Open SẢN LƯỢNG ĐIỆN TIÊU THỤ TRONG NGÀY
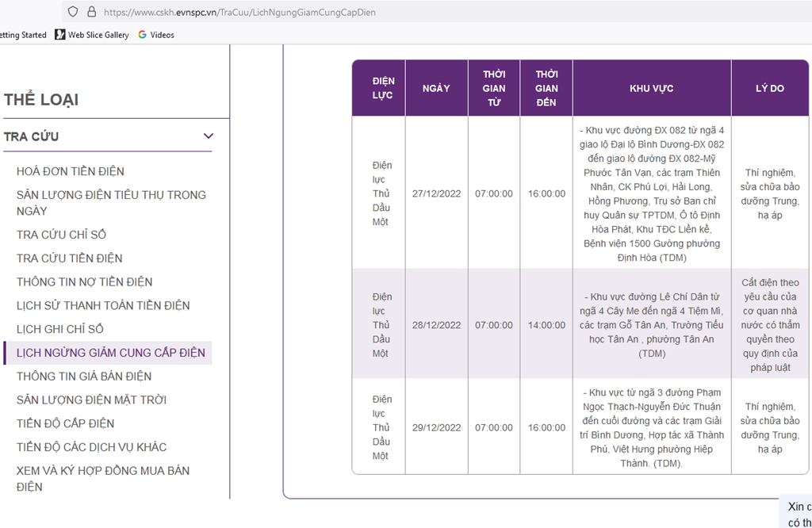812x528 pixels. click(111, 203)
